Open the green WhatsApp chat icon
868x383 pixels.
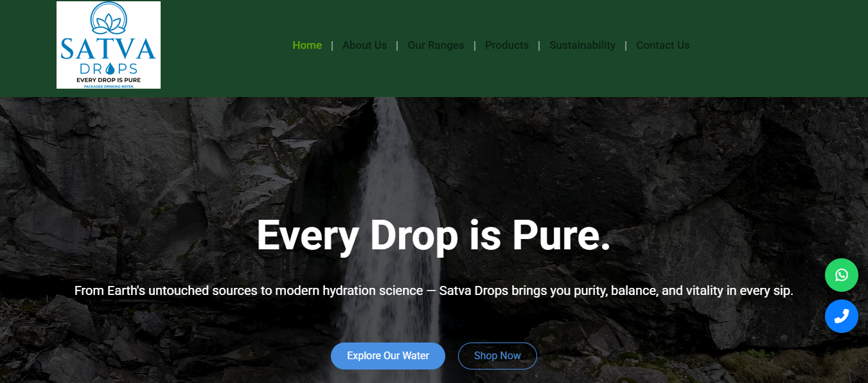click(x=842, y=275)
